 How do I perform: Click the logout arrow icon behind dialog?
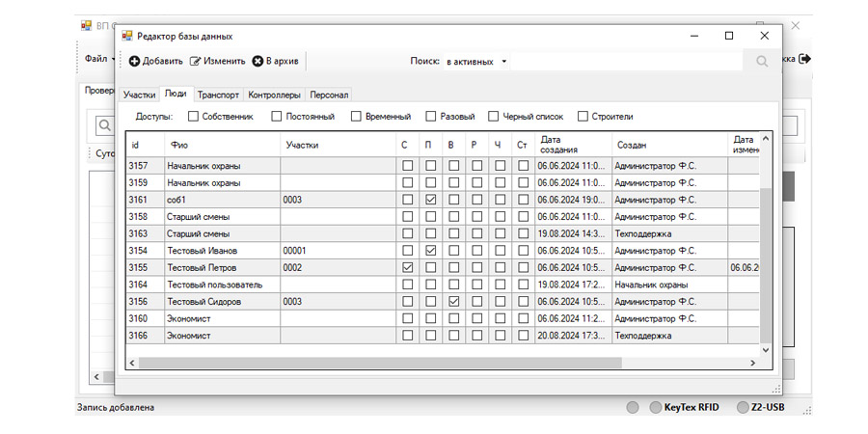[x=804, y=59]
